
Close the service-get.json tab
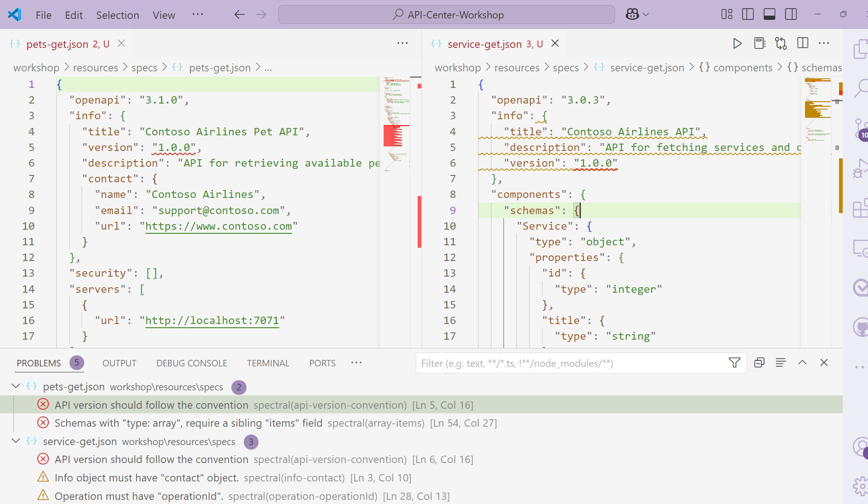point(555,43)
